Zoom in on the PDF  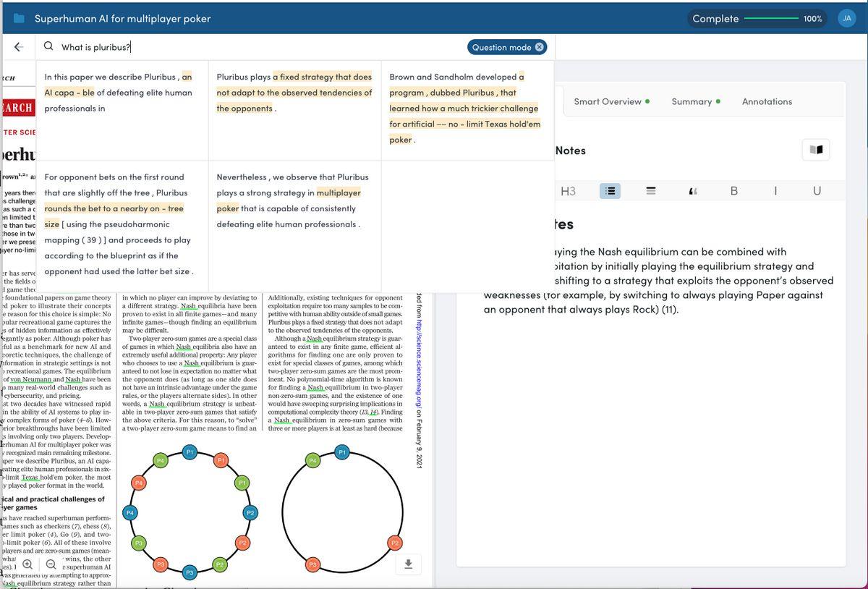27,564
